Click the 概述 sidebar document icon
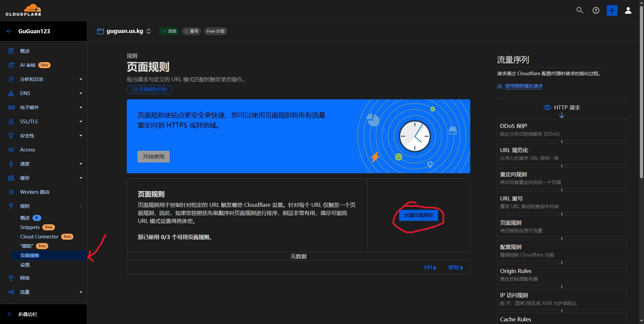644x324 pixels. coord(11,51)
